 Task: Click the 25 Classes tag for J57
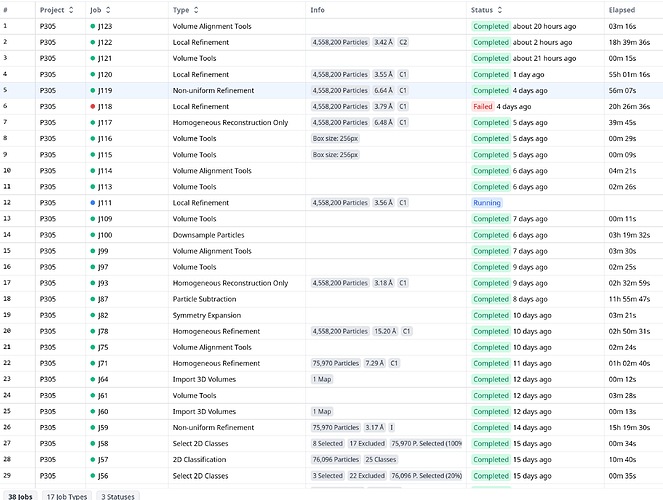tap(381, 460)
